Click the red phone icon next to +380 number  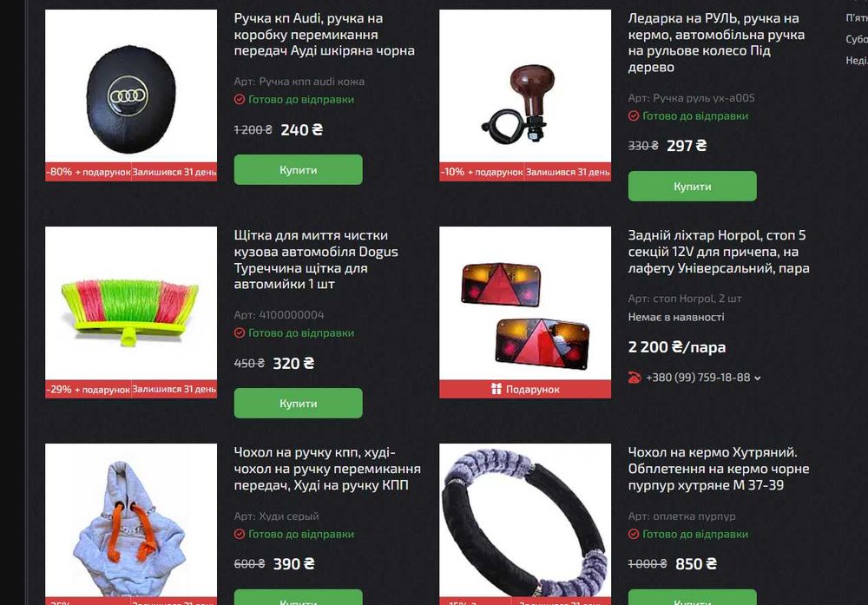(x=635, y=378)
